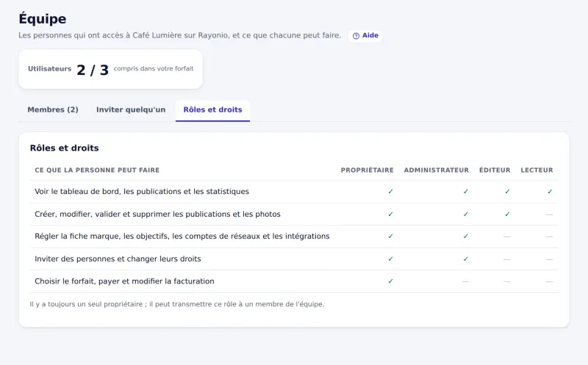Click Propriétaire checkmark in 'Créer, modifier' row

(390, 214)
